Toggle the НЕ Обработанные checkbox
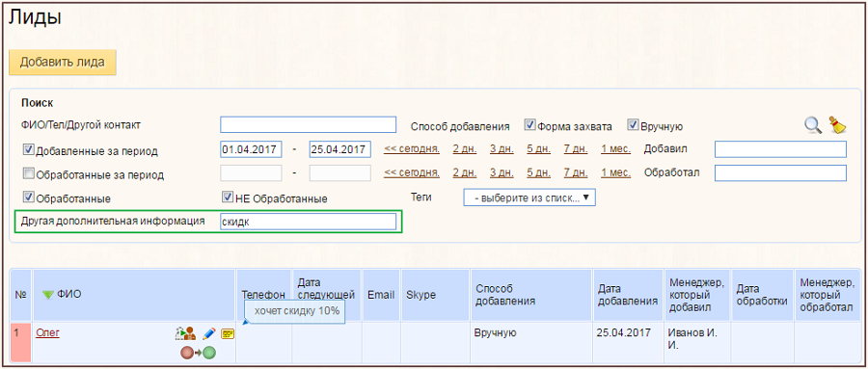This screenshot has width=868, height=369. point(227,197)
